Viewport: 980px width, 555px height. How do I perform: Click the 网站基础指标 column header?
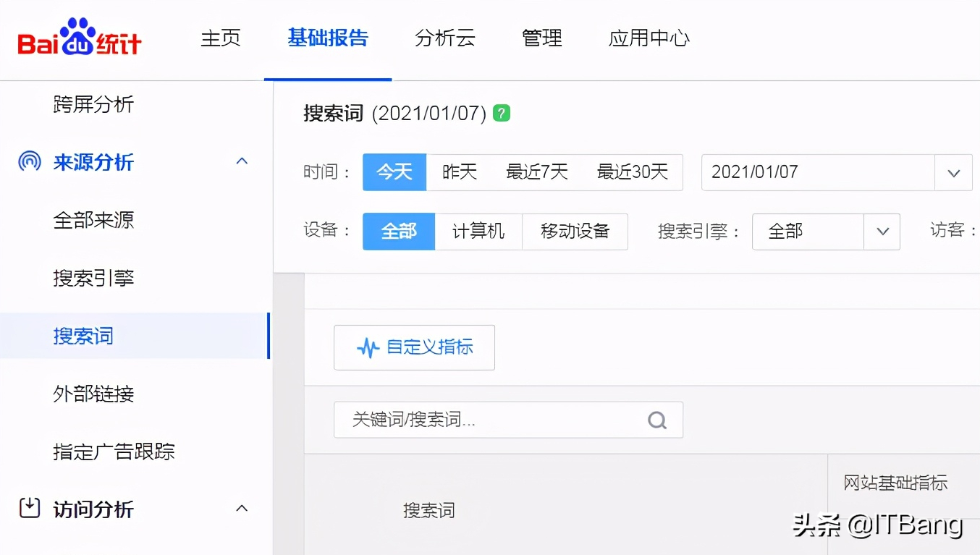[895, 483]
